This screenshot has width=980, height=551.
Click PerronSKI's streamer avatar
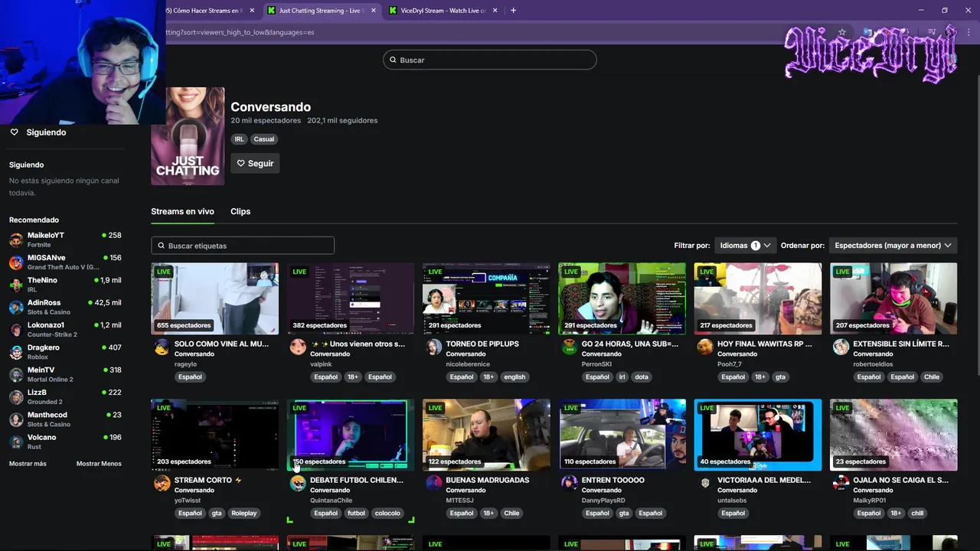click(x=569, y=347)
